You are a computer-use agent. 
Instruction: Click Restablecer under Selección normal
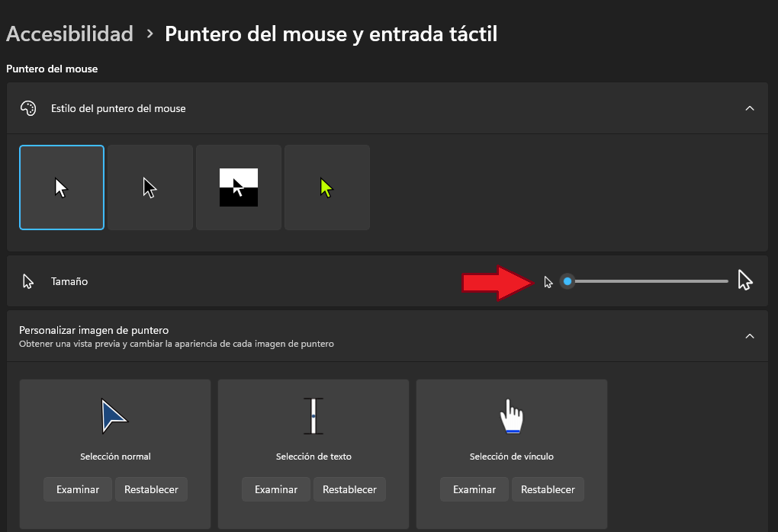click(x=151, y=489)
